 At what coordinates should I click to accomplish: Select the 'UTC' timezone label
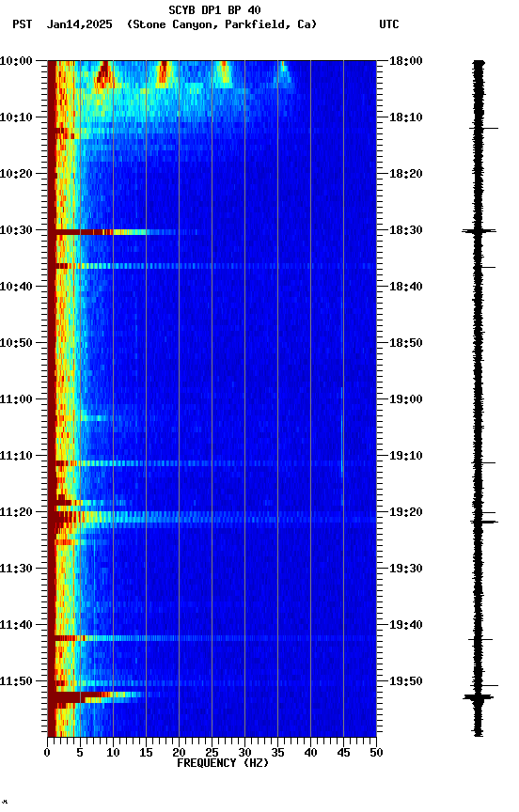389,24
